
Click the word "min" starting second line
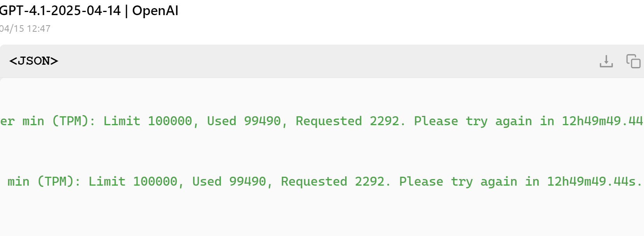click(18, 181)
